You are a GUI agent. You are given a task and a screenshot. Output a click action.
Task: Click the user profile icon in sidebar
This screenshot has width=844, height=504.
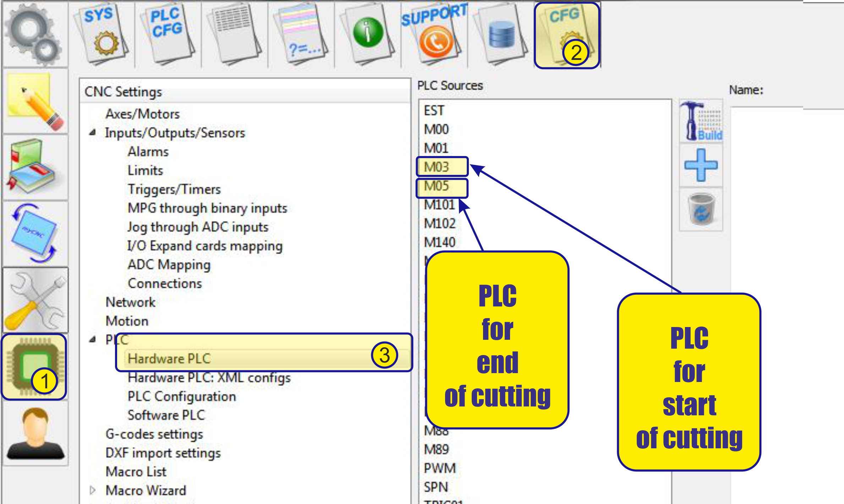[x=35, y=433]
